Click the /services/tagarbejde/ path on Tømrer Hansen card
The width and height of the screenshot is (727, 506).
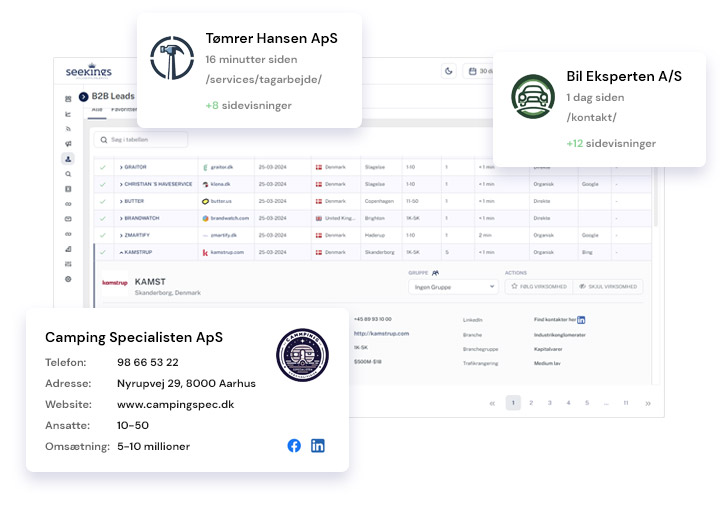click(263, 79)
